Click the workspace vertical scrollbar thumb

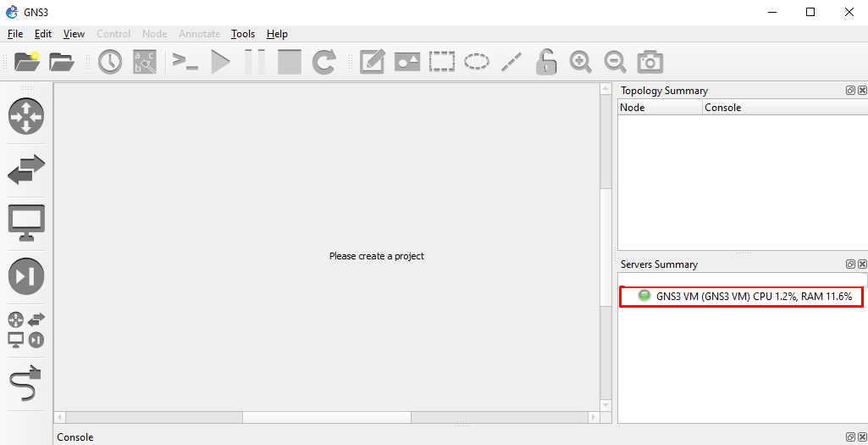[605, 247]
